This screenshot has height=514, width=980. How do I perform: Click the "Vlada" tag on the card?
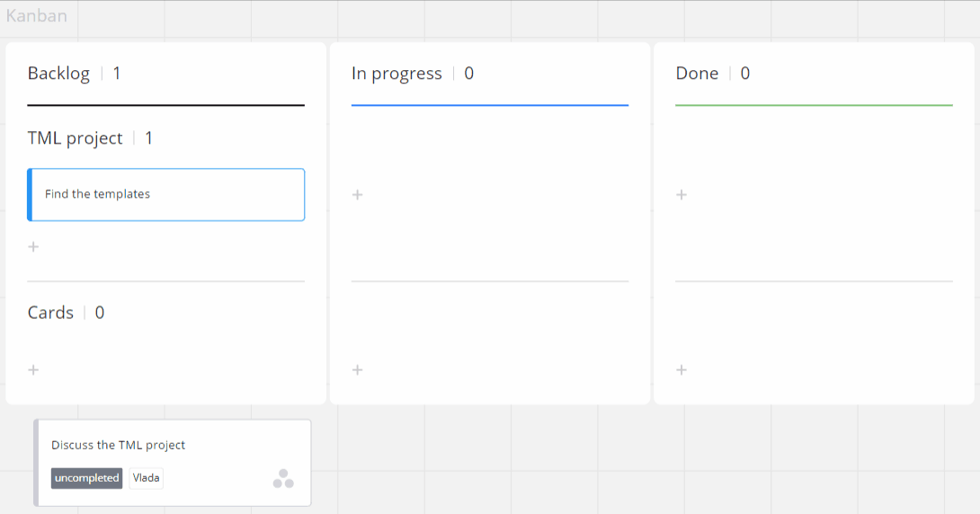click(x=146, y=478)
